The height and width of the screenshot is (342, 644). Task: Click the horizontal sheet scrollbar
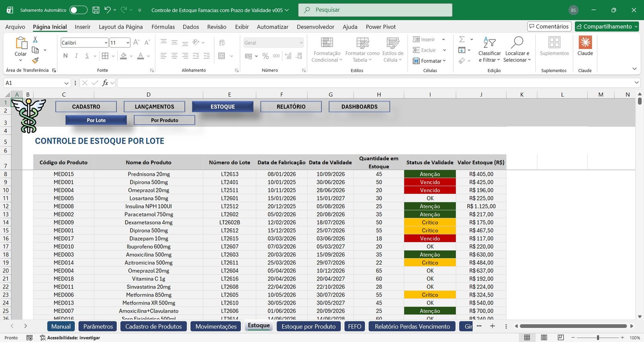574,326
